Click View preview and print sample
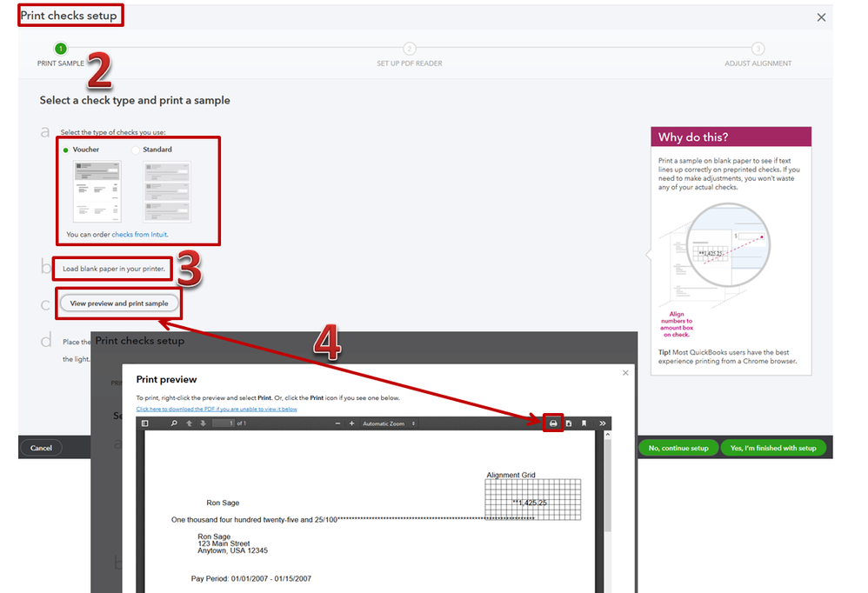 [x=119, y=303]
